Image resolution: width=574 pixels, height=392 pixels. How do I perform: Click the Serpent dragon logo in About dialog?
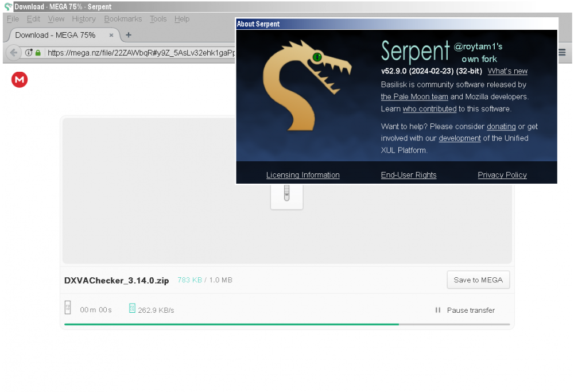coord(307,86)
